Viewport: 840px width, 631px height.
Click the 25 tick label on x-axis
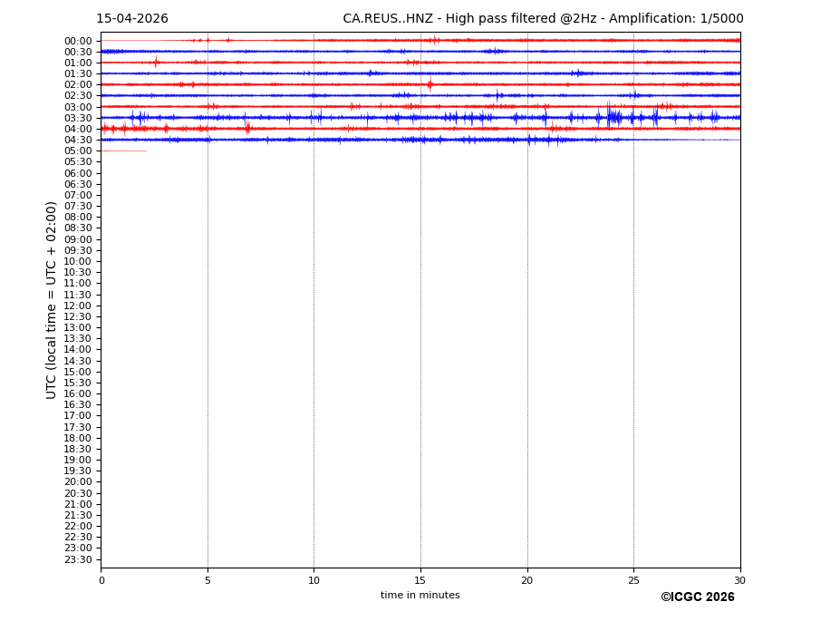633,581
